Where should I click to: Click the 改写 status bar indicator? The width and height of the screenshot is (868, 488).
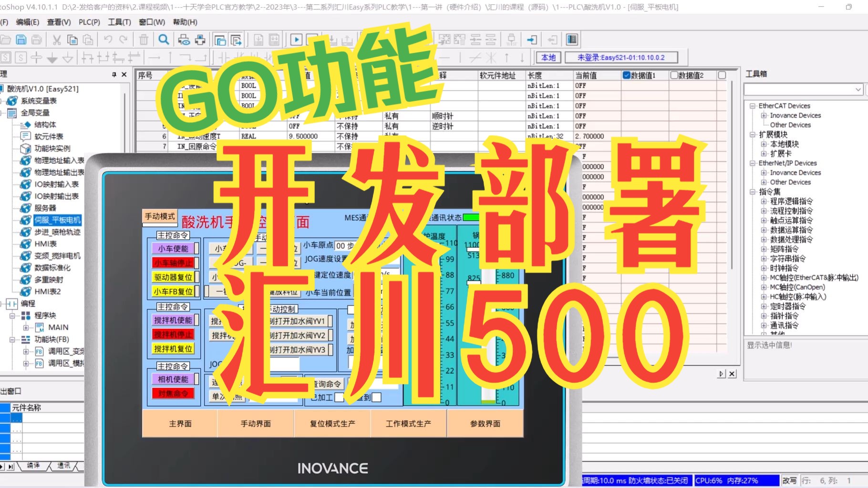pyautogui.click(x=789, y=480)
